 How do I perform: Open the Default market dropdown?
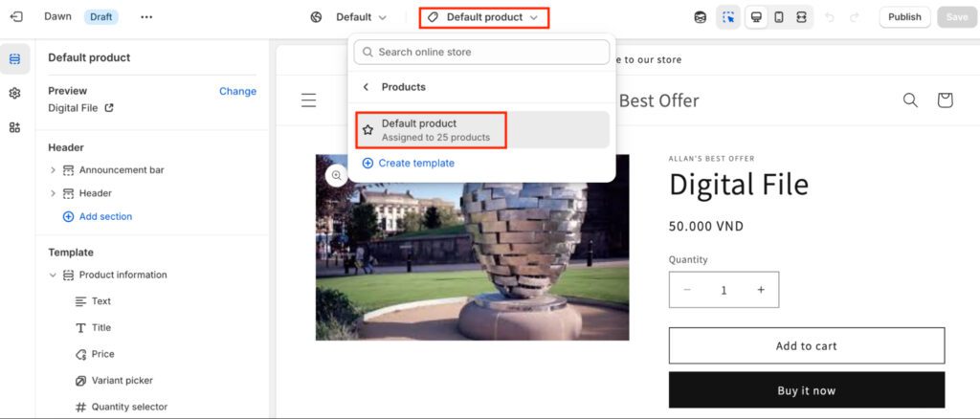coord(350,17)
